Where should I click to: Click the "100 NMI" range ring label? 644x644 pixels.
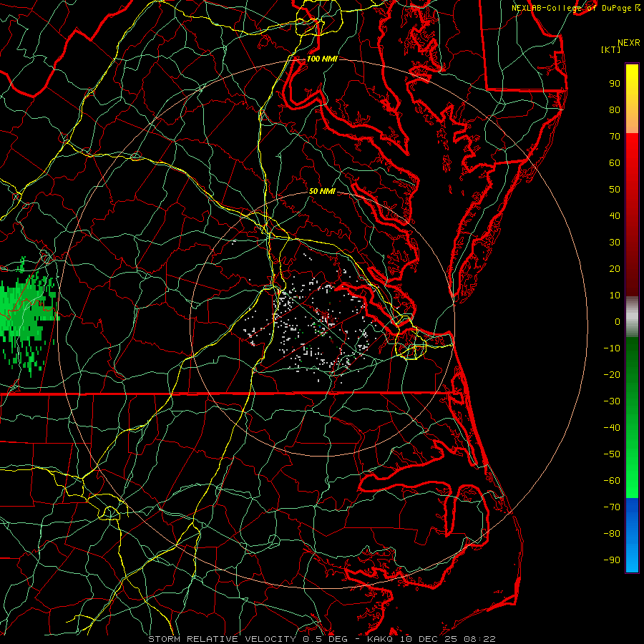click(x=322, y=59)
